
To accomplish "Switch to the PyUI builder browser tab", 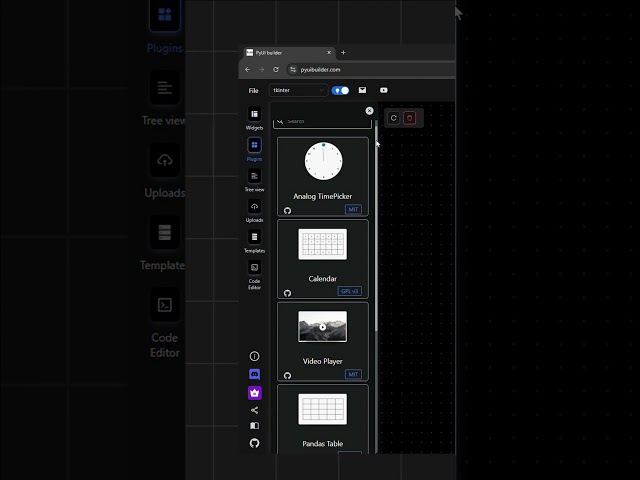I will (x=289, y=53).
